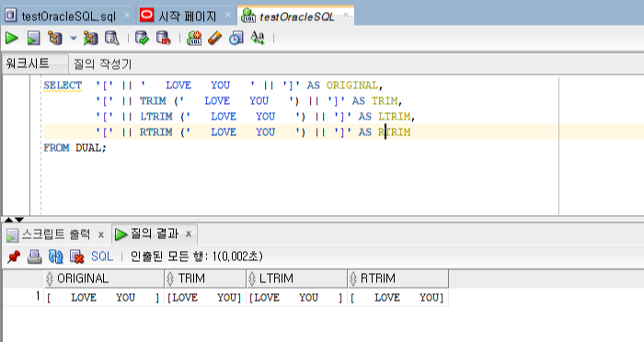Screen dimensions: 644x342
Task: Click the SELECT keyword in editor
Action: tap(63, 85)
